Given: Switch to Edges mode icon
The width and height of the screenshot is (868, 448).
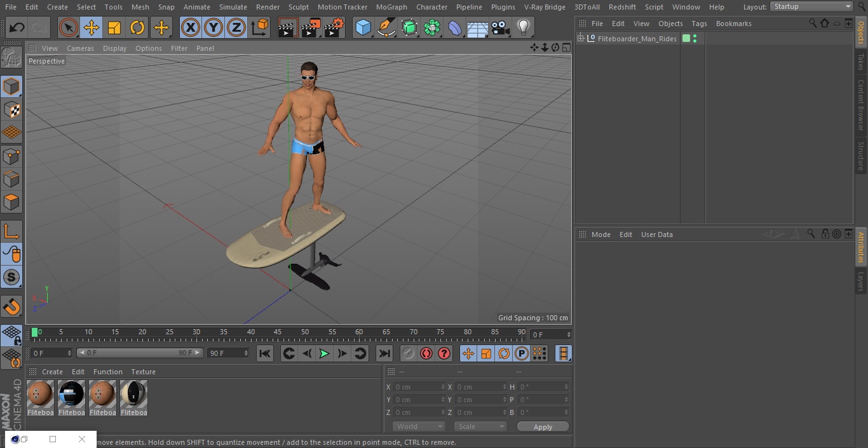Looking at the screenshot, I should point(11,179).
